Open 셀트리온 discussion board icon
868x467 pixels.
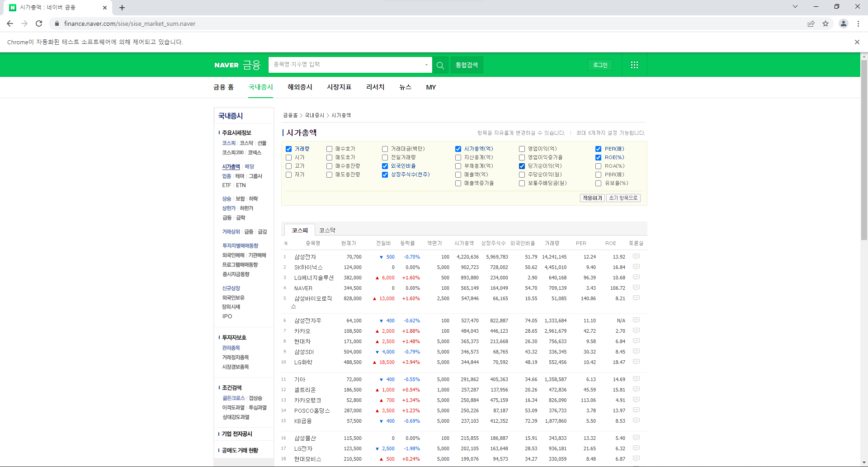tap(636, 389)
